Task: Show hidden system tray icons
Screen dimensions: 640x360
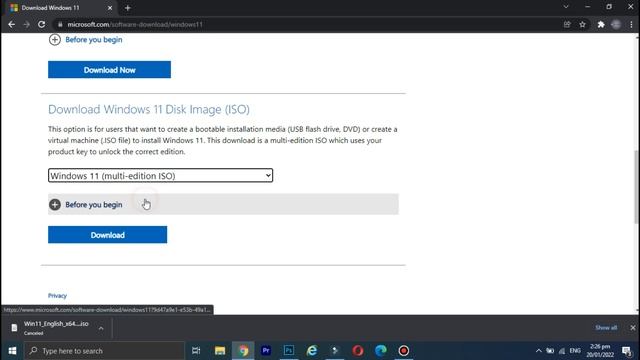Action: (539, 351)
